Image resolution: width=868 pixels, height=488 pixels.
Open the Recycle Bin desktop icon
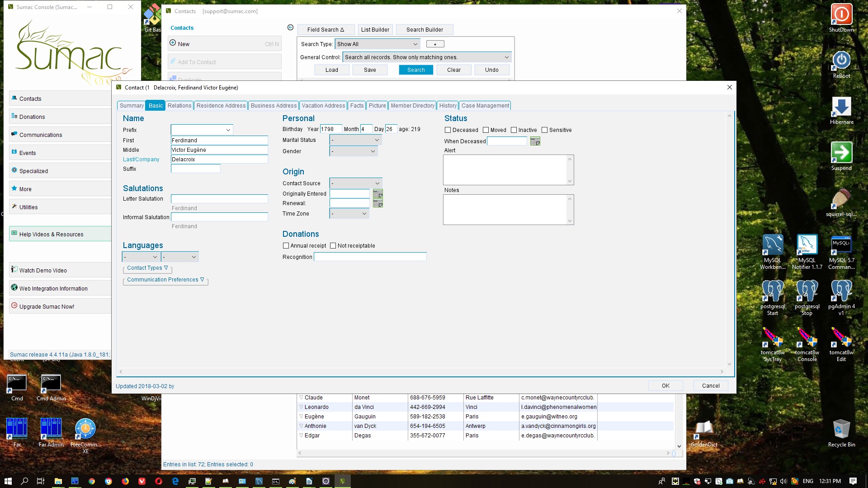(x=841, y=433)
